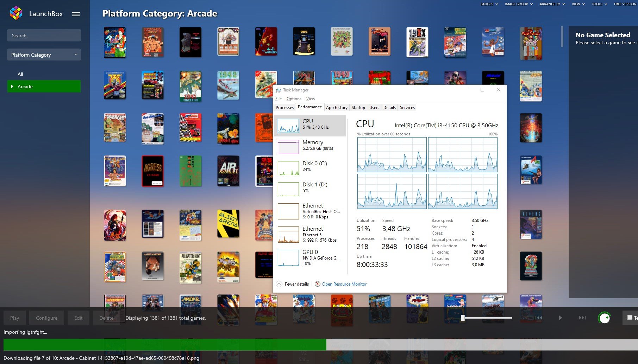Open the ARRANGE BY dropdown
Image resolution: width=638 pixels, height=364 pixels.
[552, 4]
